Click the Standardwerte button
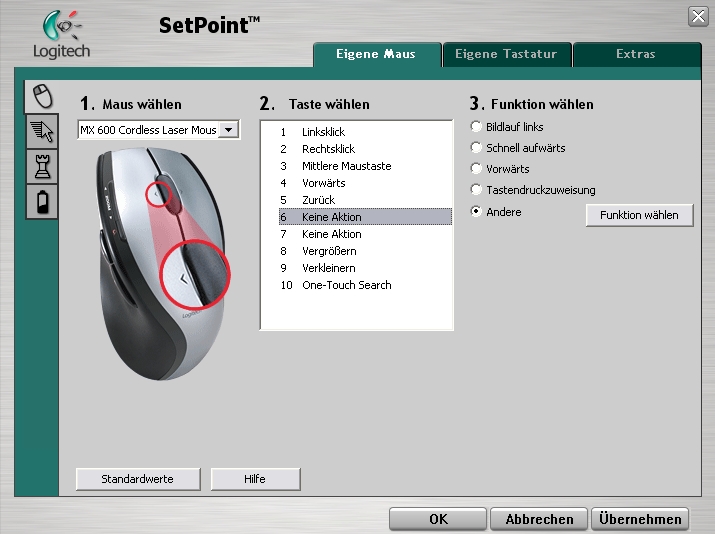715x534 pixels. tap(138, 479)
